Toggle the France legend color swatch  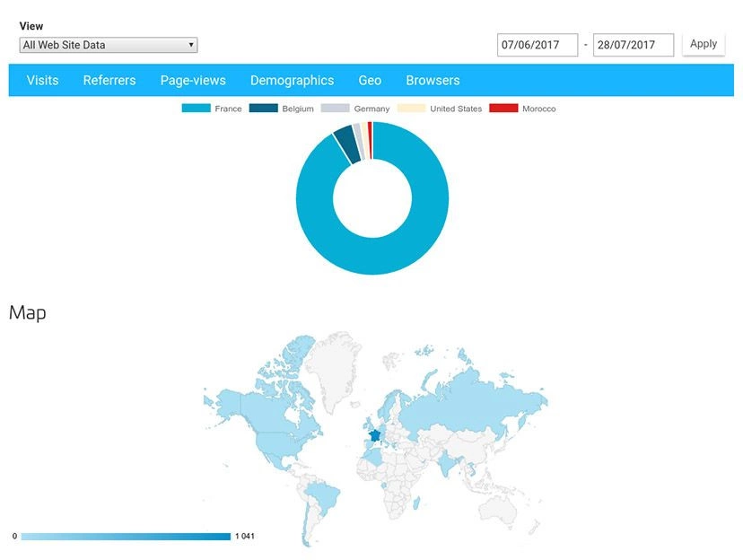[196, 109]
